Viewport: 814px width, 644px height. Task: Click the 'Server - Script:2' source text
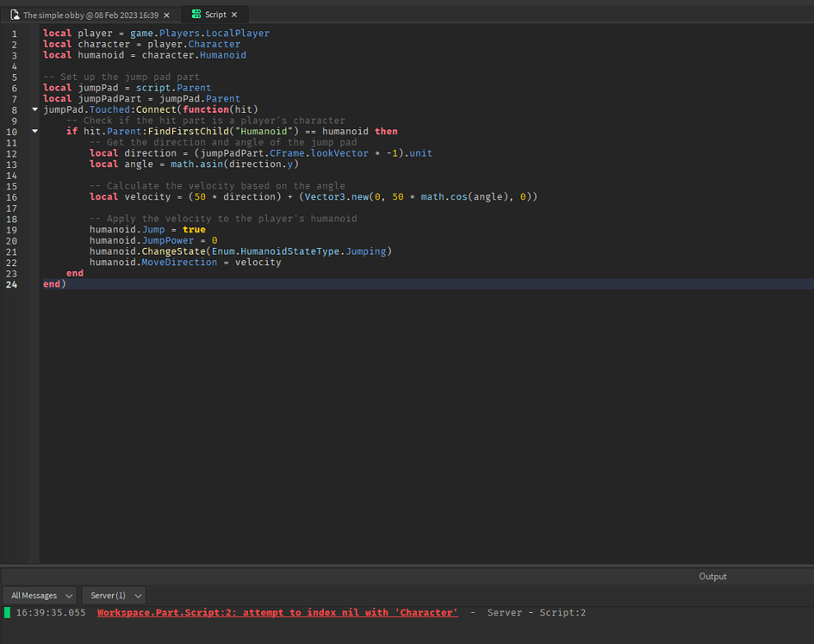(x=536, y=613)
